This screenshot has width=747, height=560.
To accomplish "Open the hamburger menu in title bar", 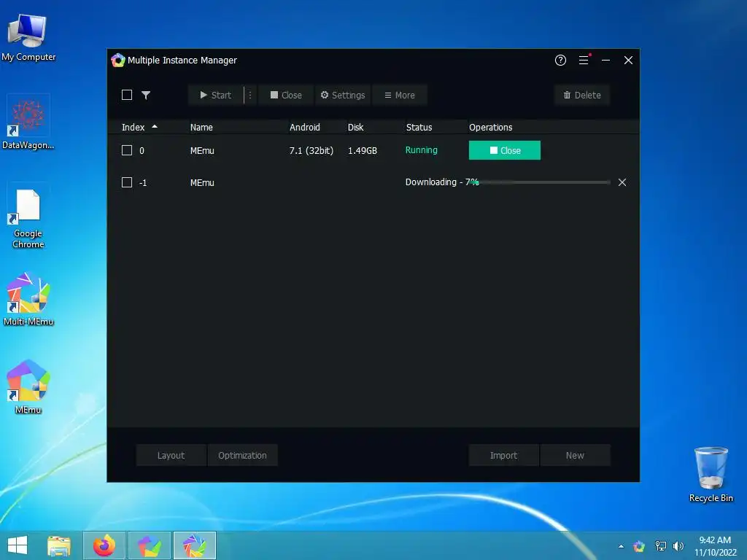I will coord(584,60).
